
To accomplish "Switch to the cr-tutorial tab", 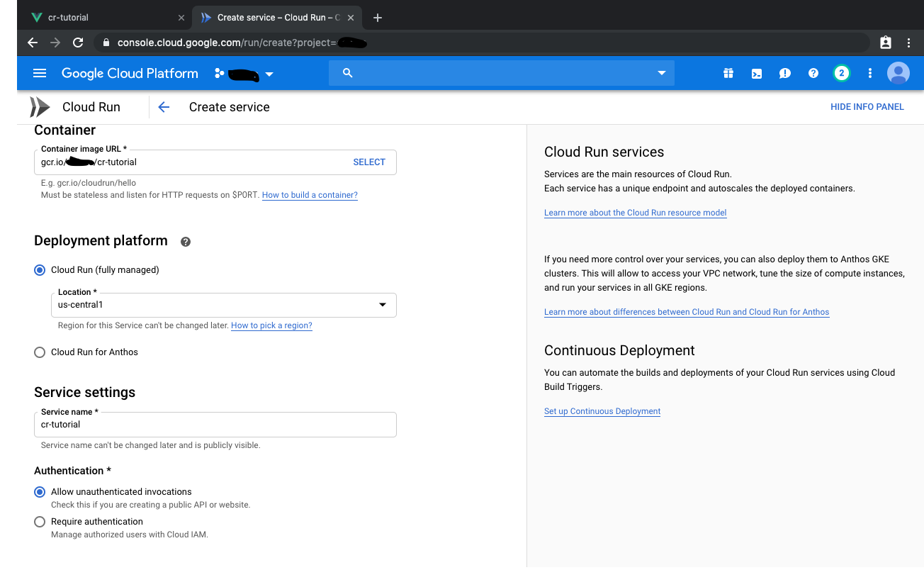I will [106, 18].
